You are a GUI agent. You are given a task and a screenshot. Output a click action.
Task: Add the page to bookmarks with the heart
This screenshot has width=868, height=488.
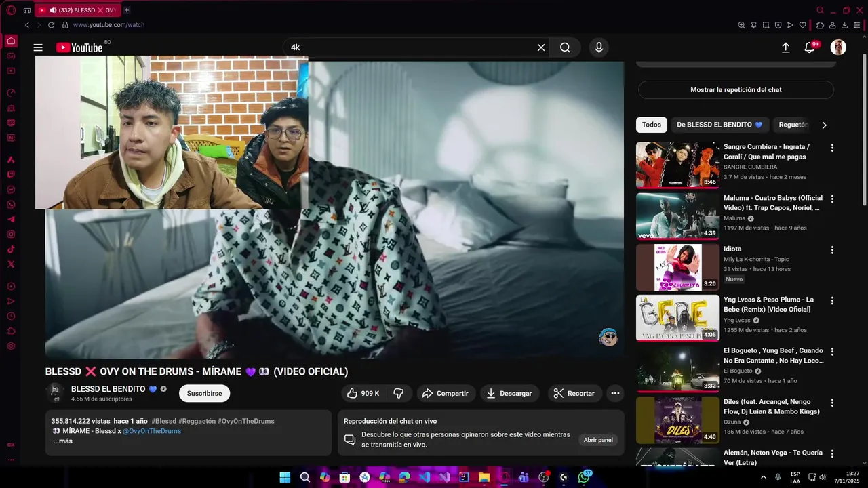coord(802,25)
